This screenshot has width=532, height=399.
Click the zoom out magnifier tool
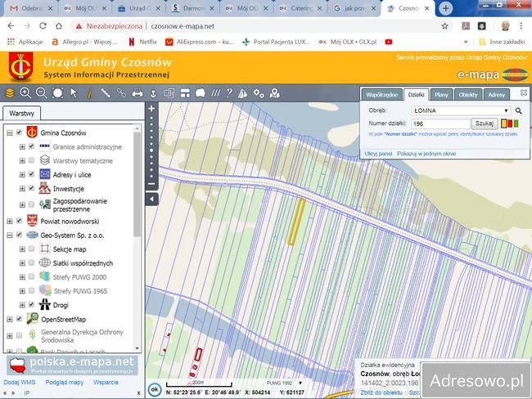41,93
